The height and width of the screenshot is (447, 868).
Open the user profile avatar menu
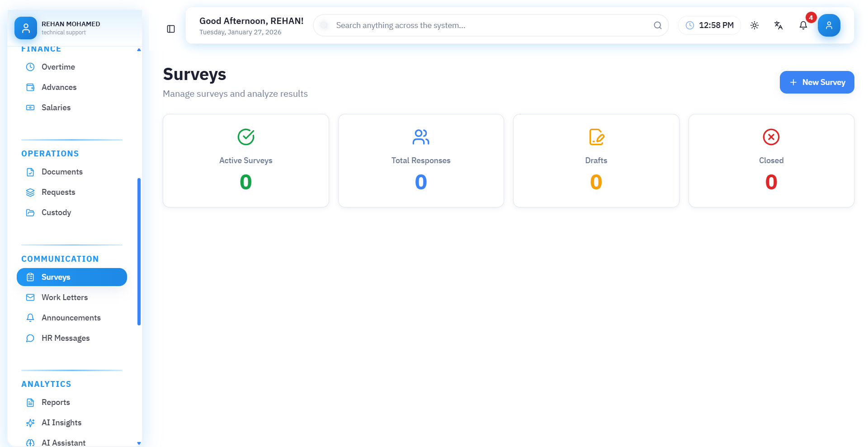[829, 25]
